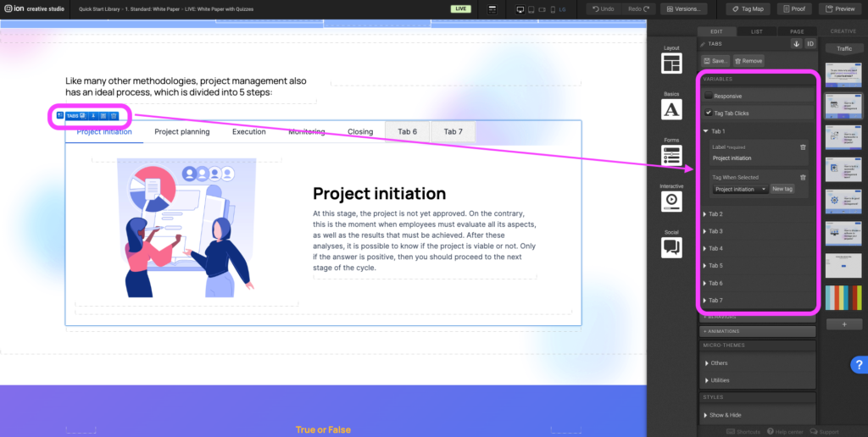Toggle the LIVE status badge
Screen dimensions: 868x437
click(461, 8)
